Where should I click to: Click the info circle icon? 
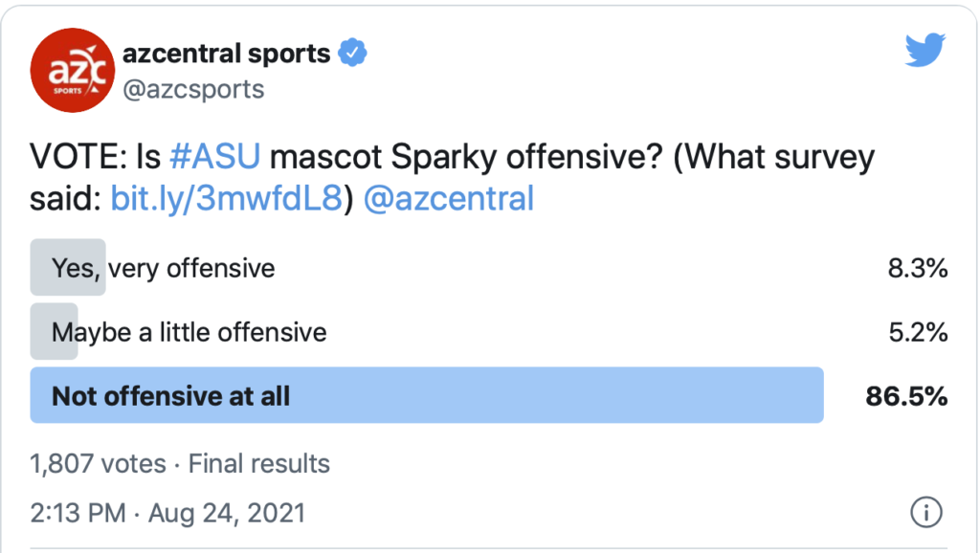point(925,512)
